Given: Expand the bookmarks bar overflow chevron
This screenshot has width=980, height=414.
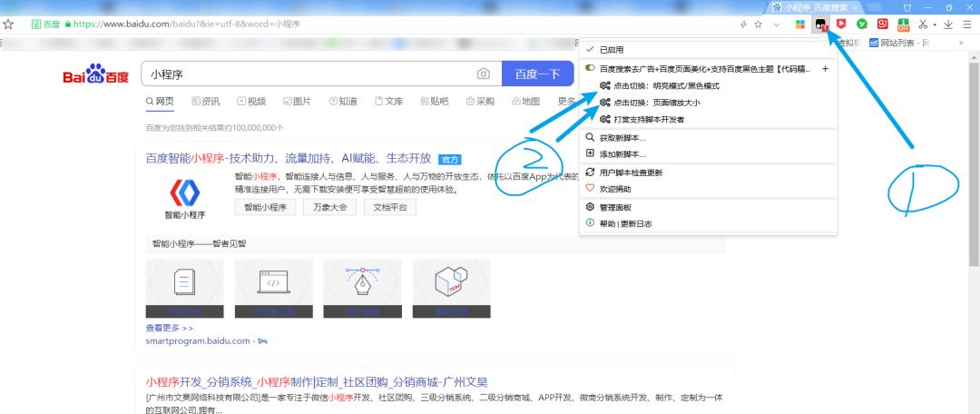Looking at the screenshot, I should pos(961,44).
